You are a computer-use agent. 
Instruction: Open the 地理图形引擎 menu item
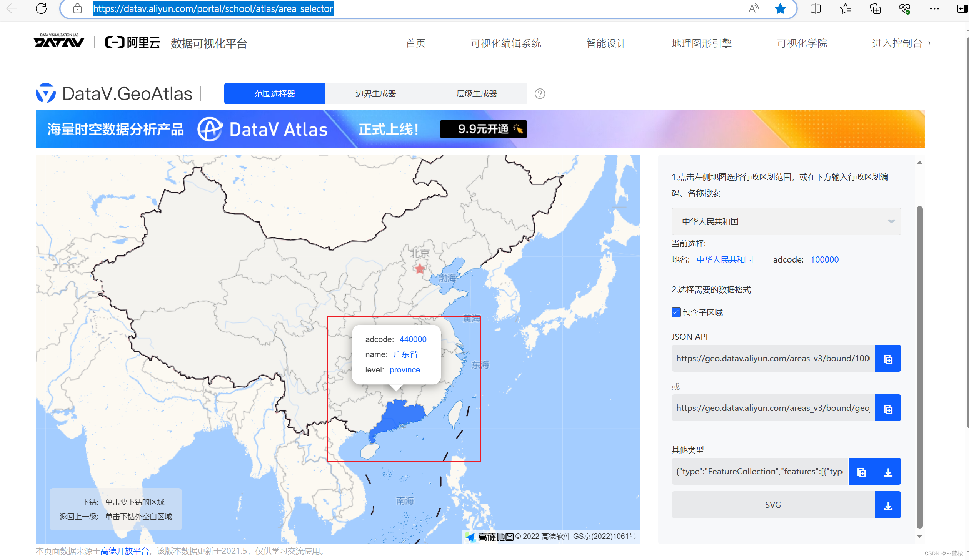[701, 43]
